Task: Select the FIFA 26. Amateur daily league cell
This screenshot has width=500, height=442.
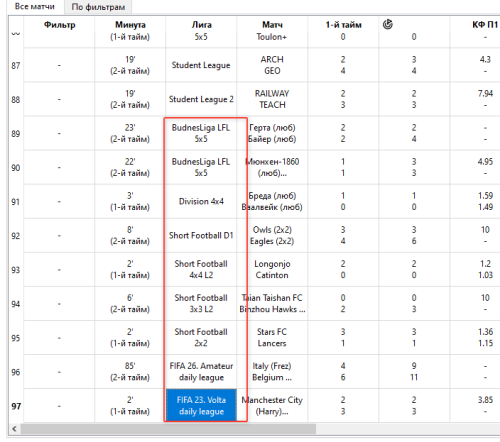Action: click(x=201, y=372)
